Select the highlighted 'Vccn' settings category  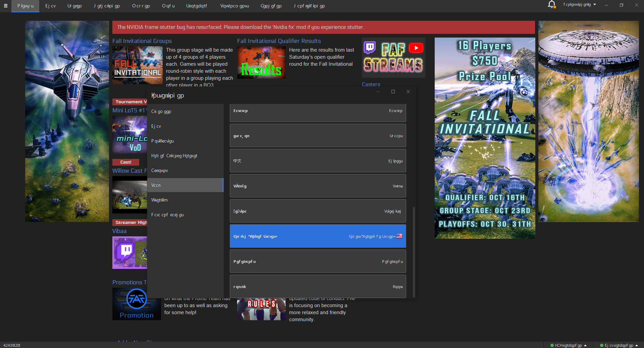(x=185, y=185)
